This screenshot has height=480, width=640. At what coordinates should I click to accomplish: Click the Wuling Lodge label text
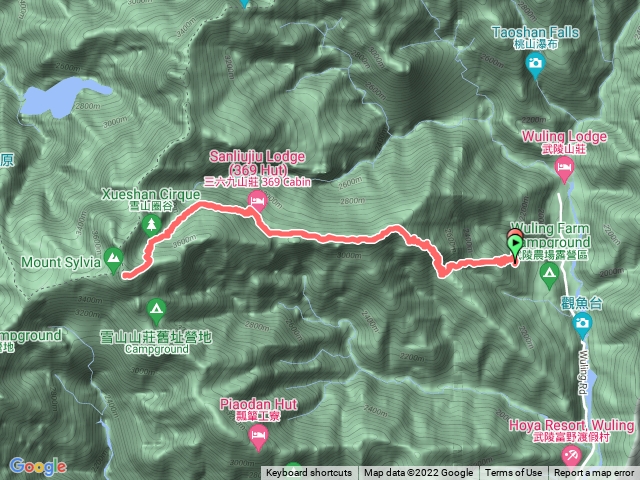pyautogui.click(x=564, y=137)
